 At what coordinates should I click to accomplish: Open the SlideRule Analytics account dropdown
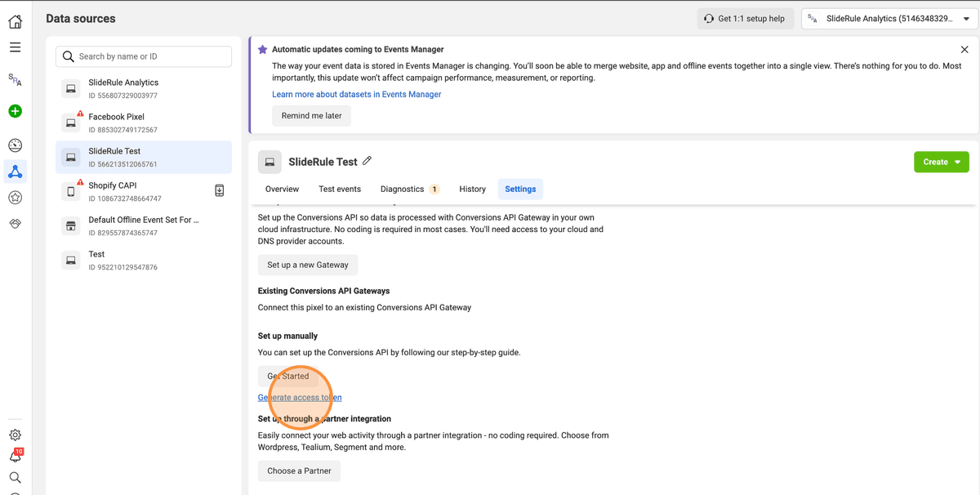pos(888,19)
